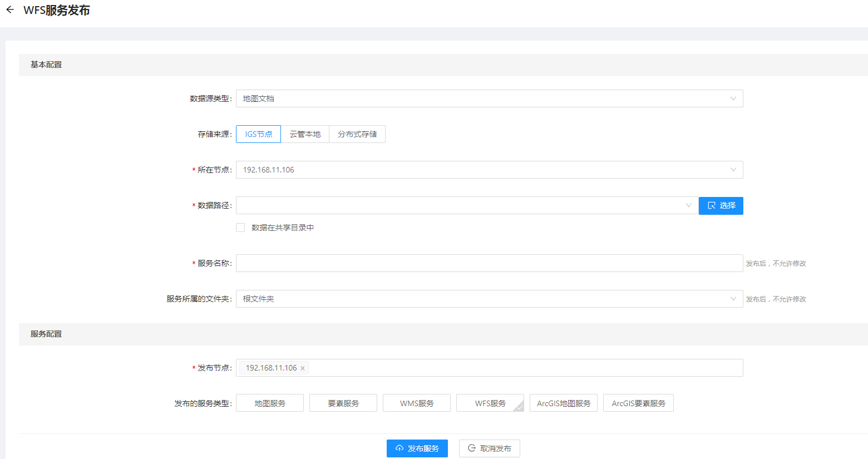
Task: Click the 取消发布 button
Action: [x=490, y=448]
